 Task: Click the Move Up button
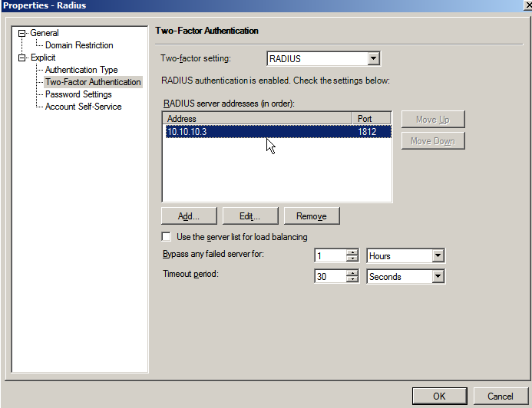pos(433,120)
